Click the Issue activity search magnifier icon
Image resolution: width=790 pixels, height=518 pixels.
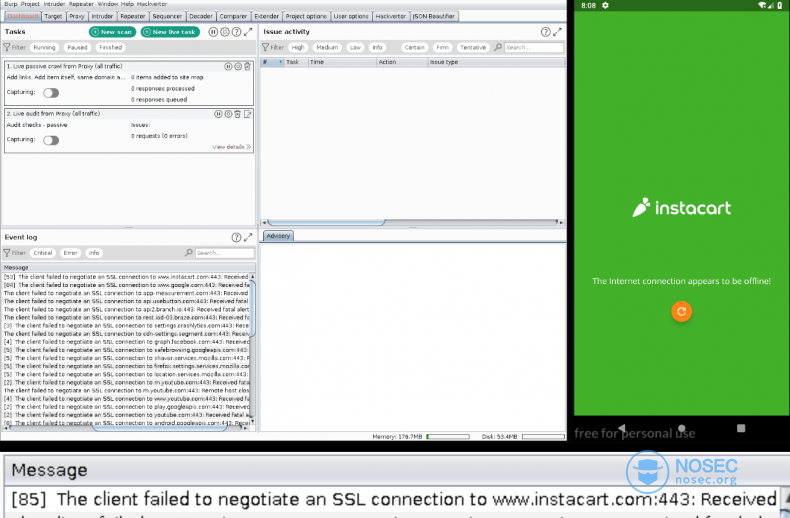pyautogui.click(x=498, y=47)
